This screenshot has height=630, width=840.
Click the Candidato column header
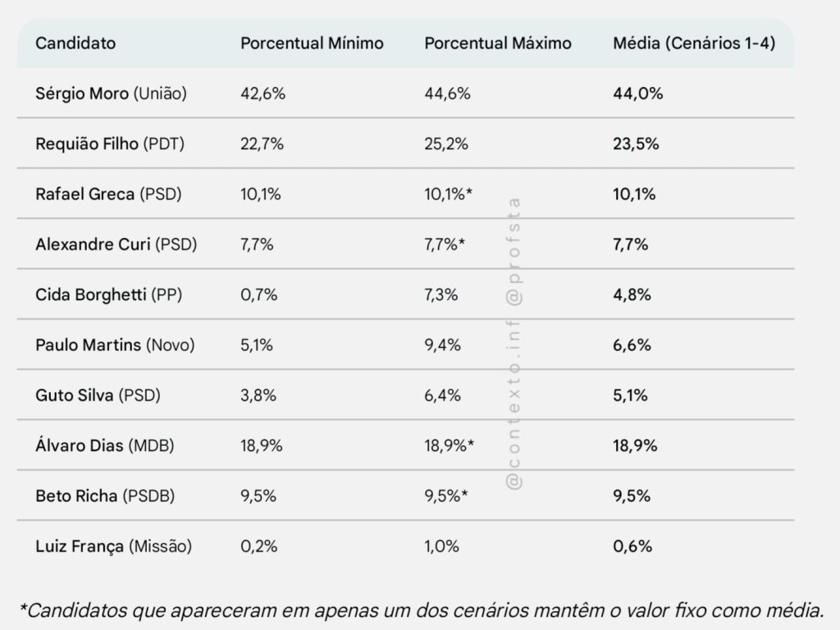pyautogui.click(x=75, y=43)
